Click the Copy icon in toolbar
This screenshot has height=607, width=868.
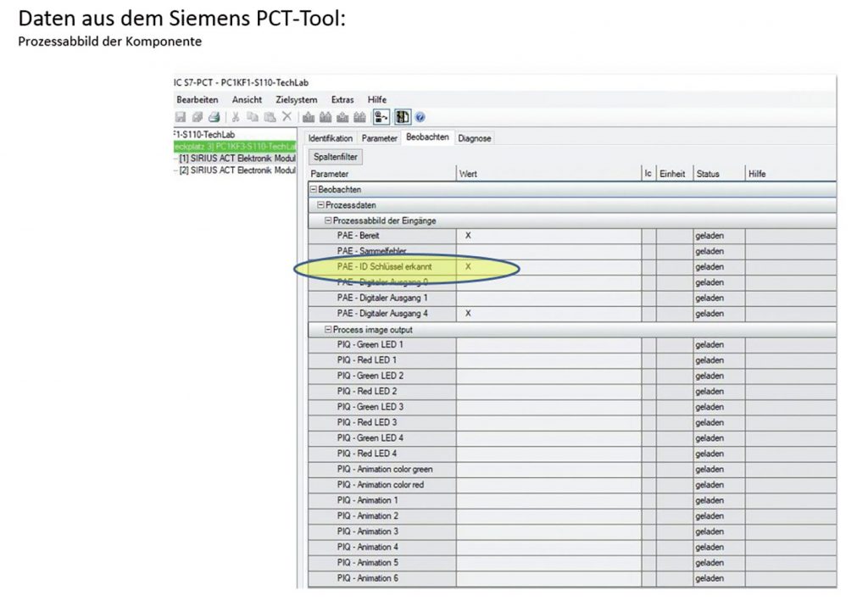tap(253, 117)
